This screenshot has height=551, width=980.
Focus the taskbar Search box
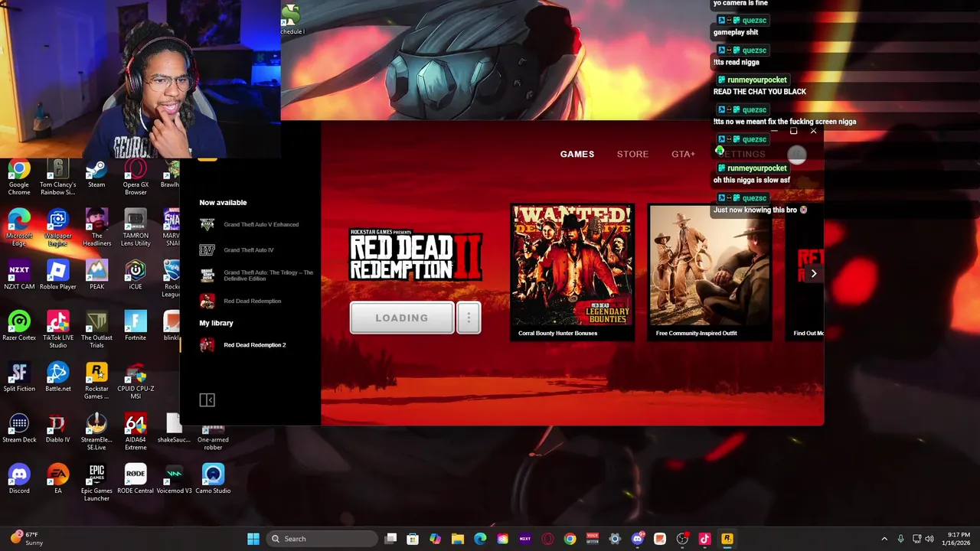point(322,539)
